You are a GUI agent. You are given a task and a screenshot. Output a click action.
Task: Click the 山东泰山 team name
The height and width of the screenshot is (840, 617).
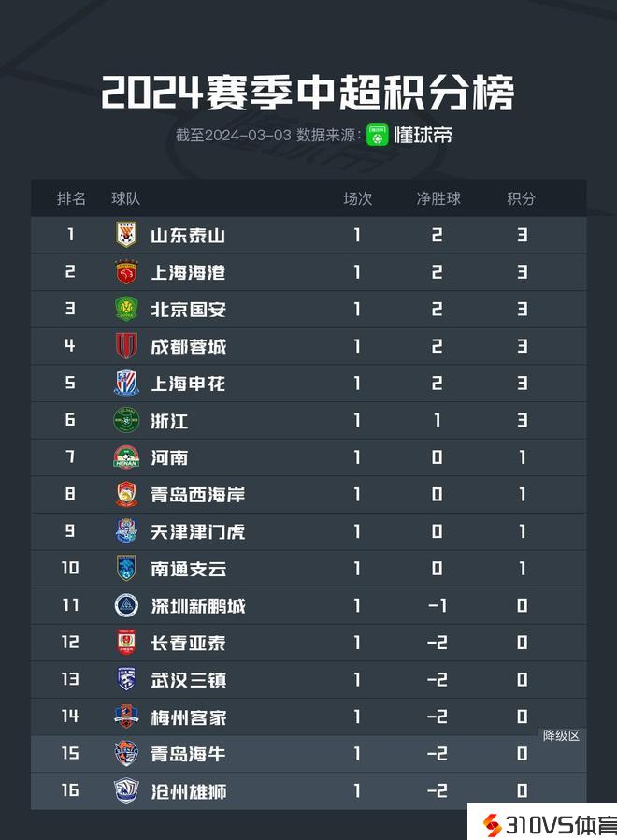pyautogui.click(x=188, y=235)
